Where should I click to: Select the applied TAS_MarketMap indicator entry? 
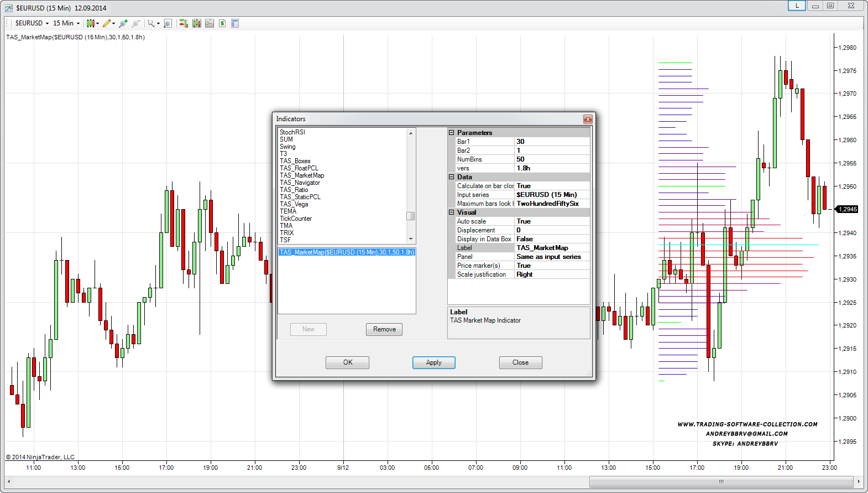(x=347, y=252)
